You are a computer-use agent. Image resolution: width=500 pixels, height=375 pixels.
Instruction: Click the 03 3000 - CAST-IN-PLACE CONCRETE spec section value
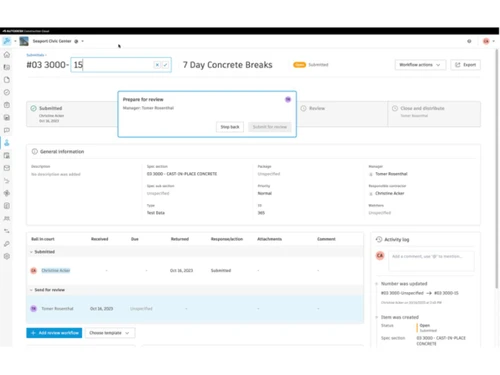point(182,174)
